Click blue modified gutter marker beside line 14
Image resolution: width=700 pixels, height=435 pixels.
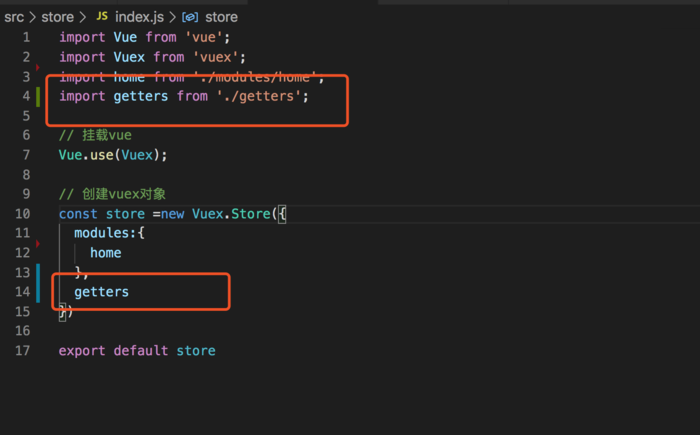[38, 283]
